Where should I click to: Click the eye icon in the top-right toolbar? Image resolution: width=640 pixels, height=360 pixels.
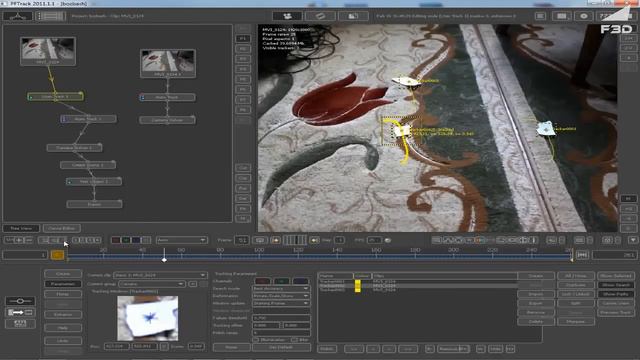pyautogui.click(x=584, y=16)
